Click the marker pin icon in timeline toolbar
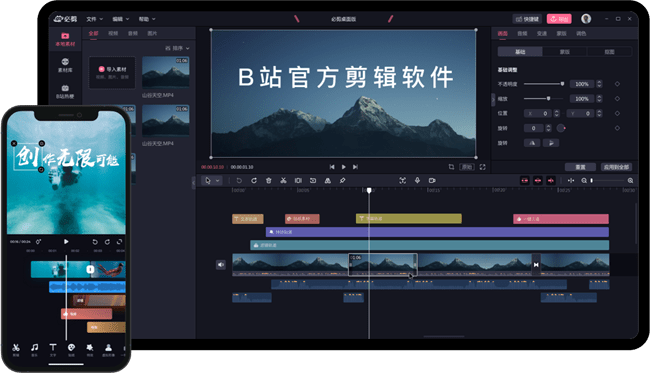Image resolution: width=650 pixels, height=374 pixels. (x=342, y=180)
